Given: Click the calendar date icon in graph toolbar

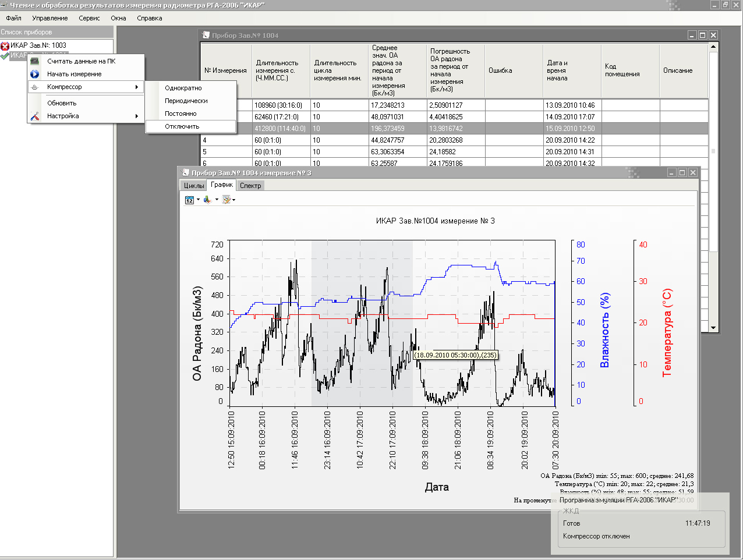Looking at the screenshot, I should pyautogui.click(x=189, y=200).
